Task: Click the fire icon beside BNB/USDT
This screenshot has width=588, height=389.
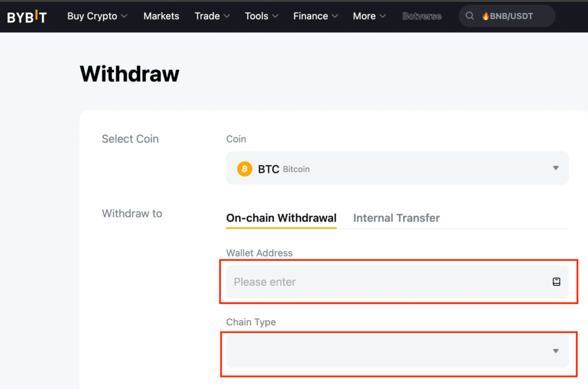Action: tap(485, 17)
